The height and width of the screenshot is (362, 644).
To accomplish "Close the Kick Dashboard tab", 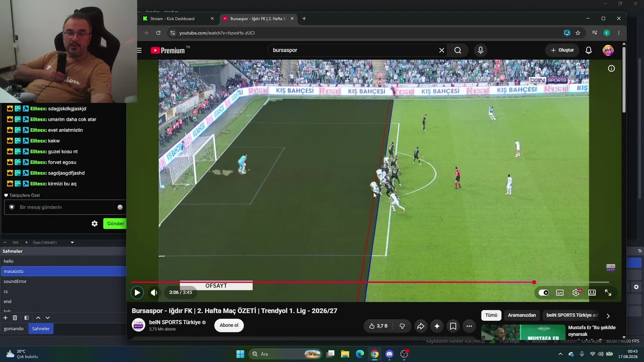I will (212, 19).
